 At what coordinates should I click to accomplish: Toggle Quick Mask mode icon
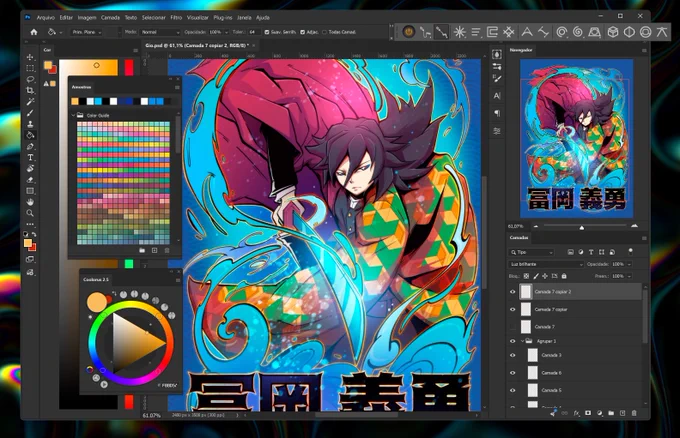pos(30,259)
